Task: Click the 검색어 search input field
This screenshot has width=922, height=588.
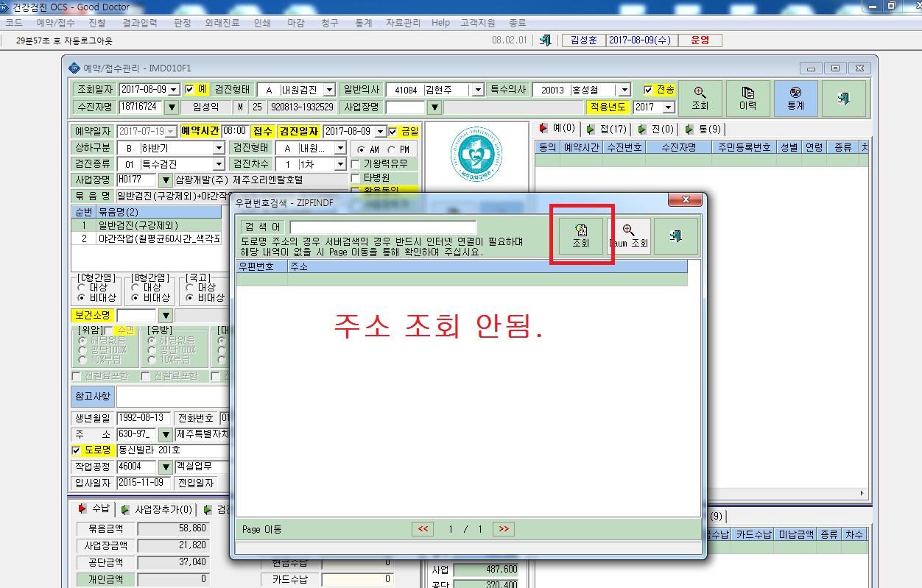Action: point(383,227)
